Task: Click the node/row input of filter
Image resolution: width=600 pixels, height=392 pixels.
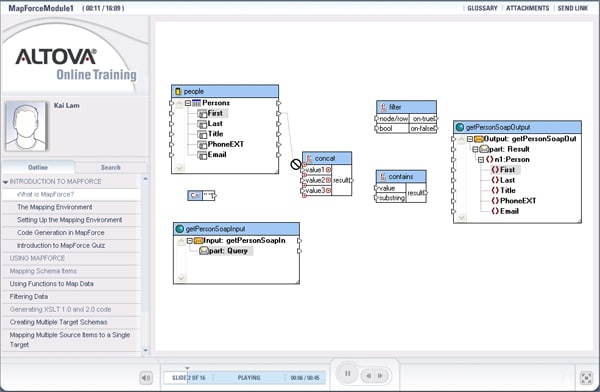Action: pyautogui.click(x=377, y=119)
